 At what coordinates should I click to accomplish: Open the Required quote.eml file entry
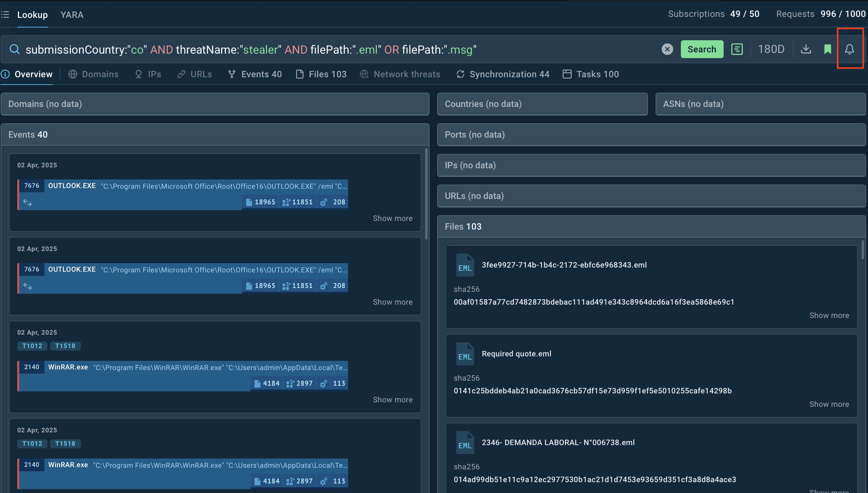(516, 354)
